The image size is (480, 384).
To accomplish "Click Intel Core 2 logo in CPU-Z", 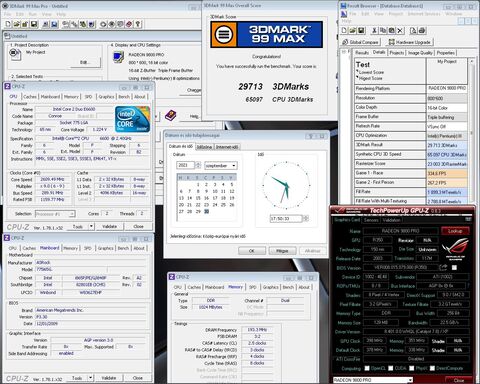I will (133, 119).
